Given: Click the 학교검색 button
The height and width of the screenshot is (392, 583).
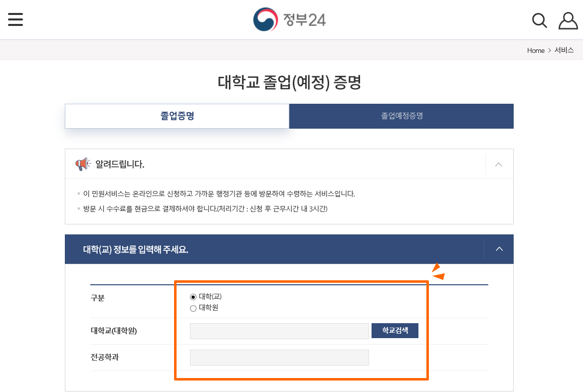Looking at the screenshot, I should [395, 331].
